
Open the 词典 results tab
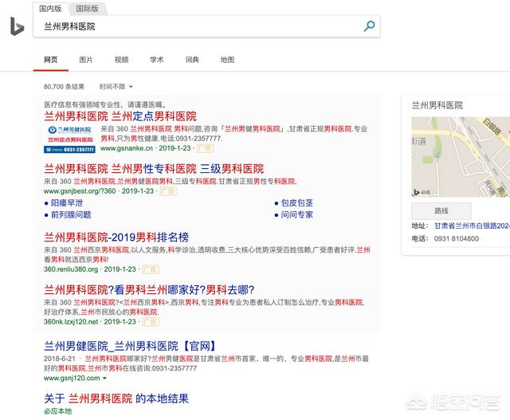click(192, 60)
